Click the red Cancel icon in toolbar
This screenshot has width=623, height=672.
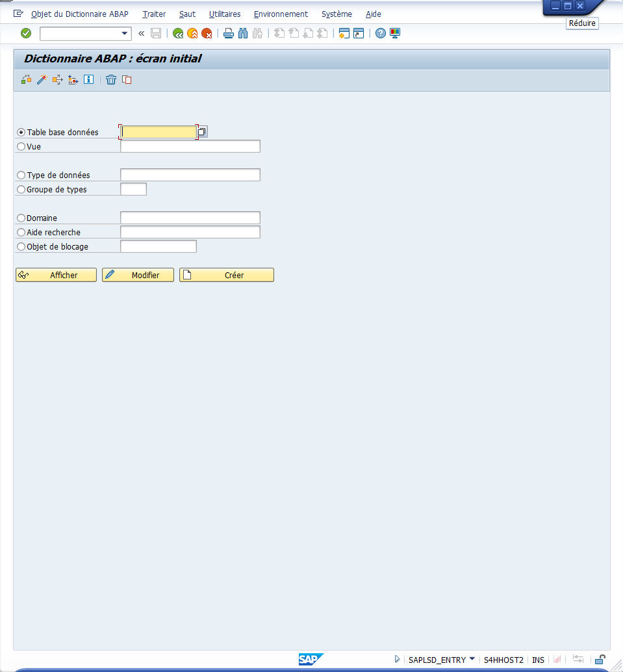207,33
